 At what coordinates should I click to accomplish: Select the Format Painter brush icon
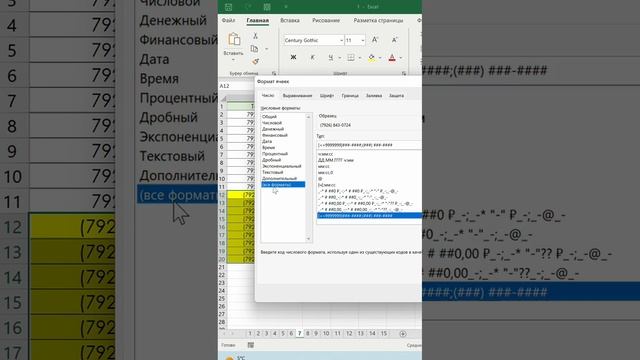point(255,62)
